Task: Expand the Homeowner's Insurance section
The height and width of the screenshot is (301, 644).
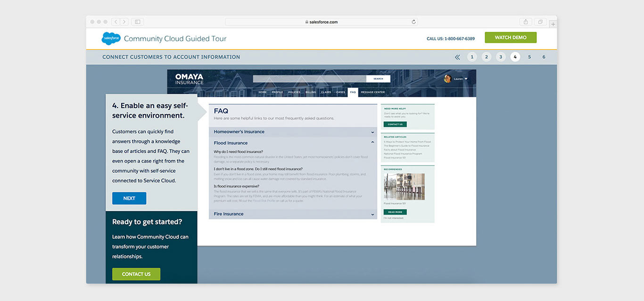Action: [293, 132]
